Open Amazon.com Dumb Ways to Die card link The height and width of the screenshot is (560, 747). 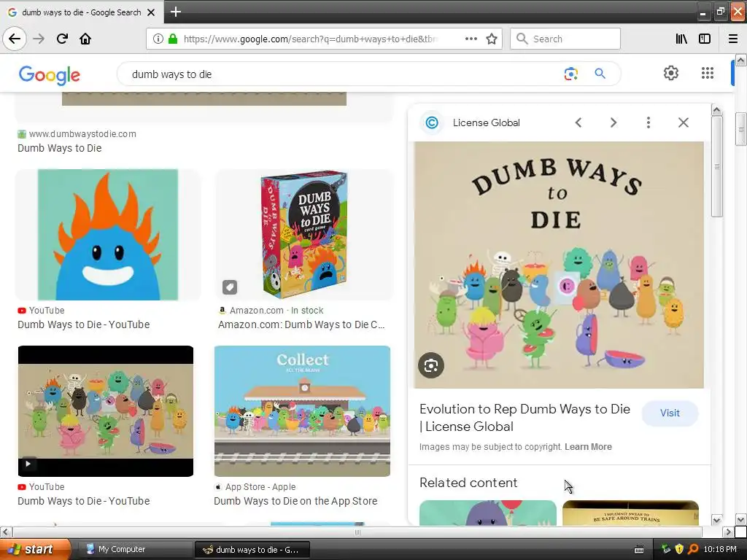click(x=301, y=324)
